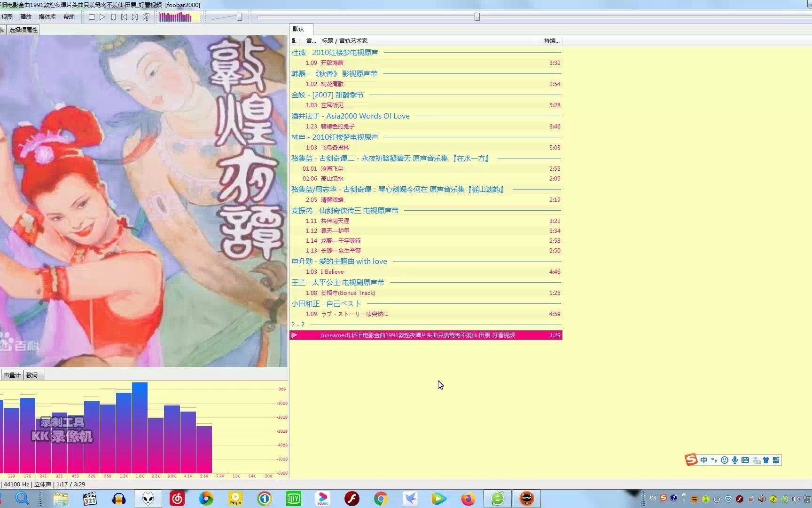
Task: Click the random playback button
Action: coord(146,17)
